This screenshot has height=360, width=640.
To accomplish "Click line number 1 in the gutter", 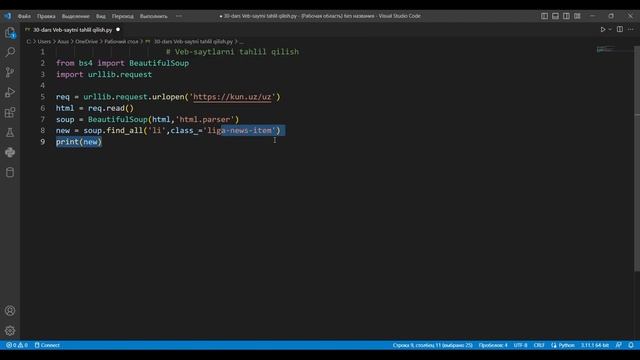I will pos(42,52).
